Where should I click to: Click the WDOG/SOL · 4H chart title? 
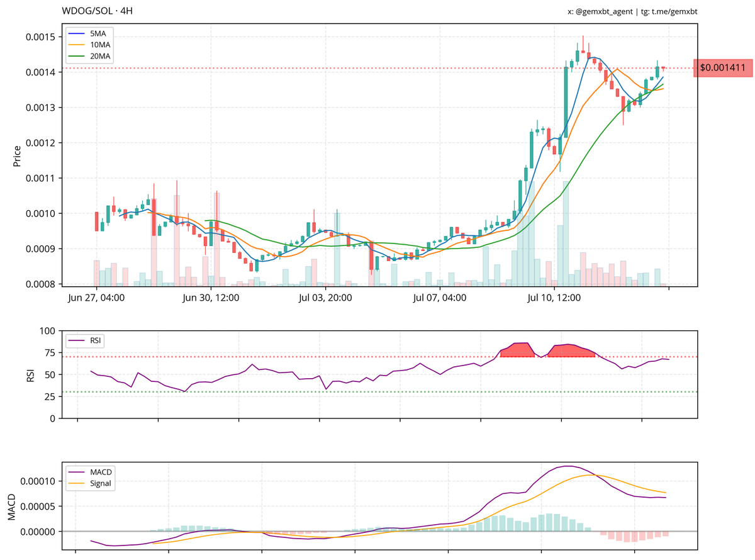pos(98,11)
